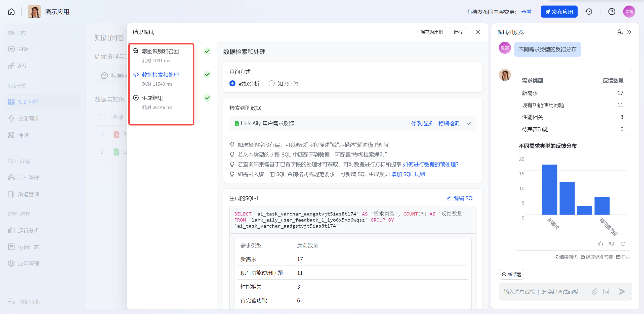Click 结果调优 under the response
The image size is (644, 314).
click(x=566, y=257)
